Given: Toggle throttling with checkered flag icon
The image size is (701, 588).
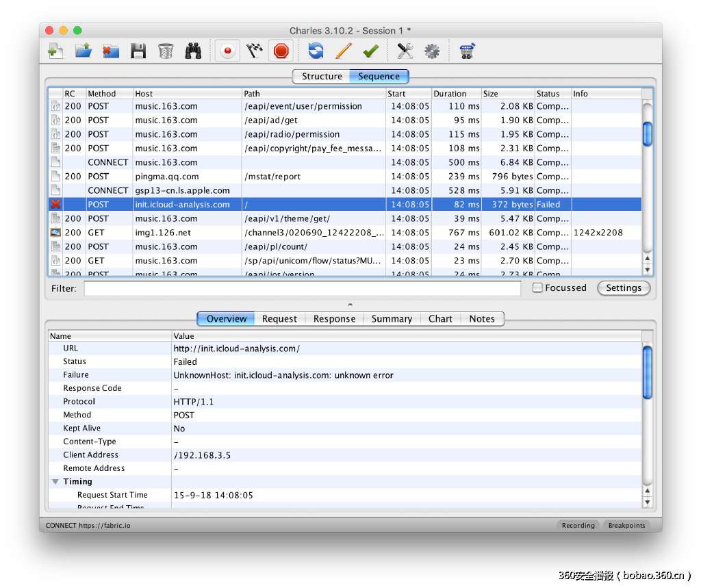Looking at the screenshot, I should [x=255, y=51].
